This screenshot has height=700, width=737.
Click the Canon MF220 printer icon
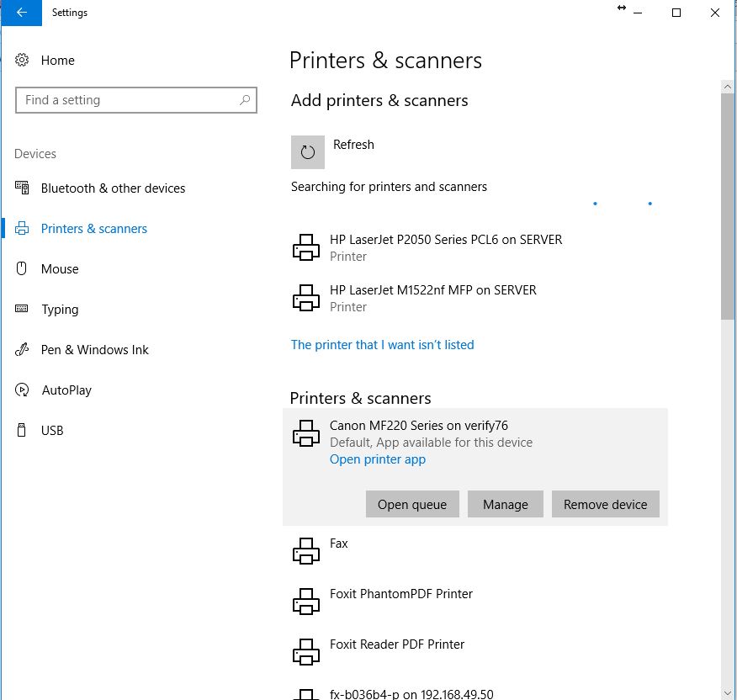306,433
